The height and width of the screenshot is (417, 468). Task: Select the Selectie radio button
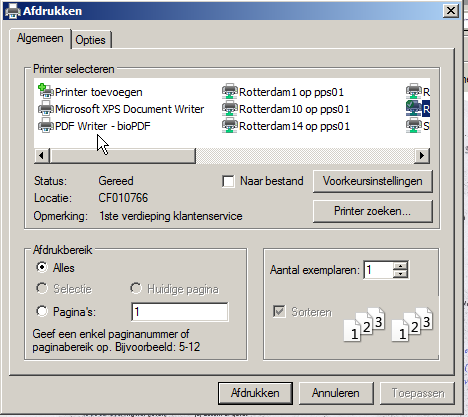(42, 288)
